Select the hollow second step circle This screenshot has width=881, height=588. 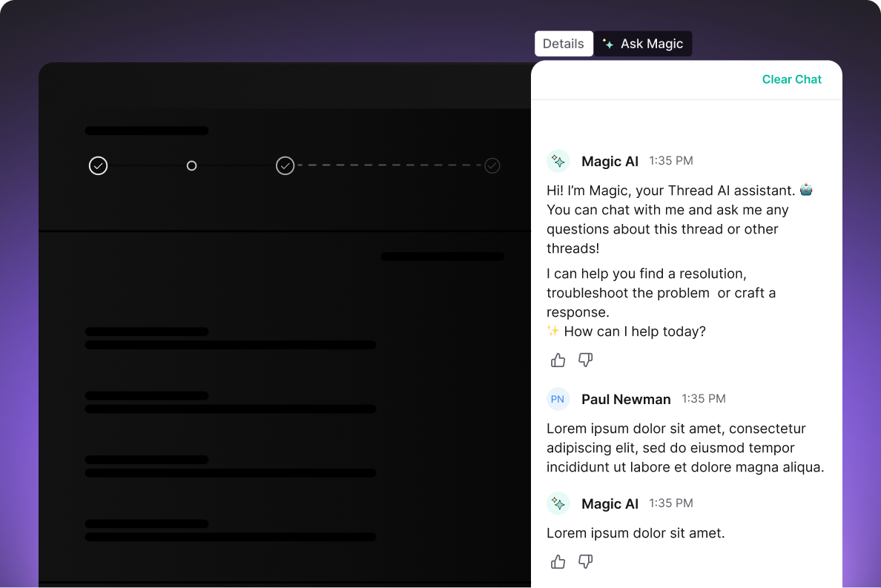(191, 165)
